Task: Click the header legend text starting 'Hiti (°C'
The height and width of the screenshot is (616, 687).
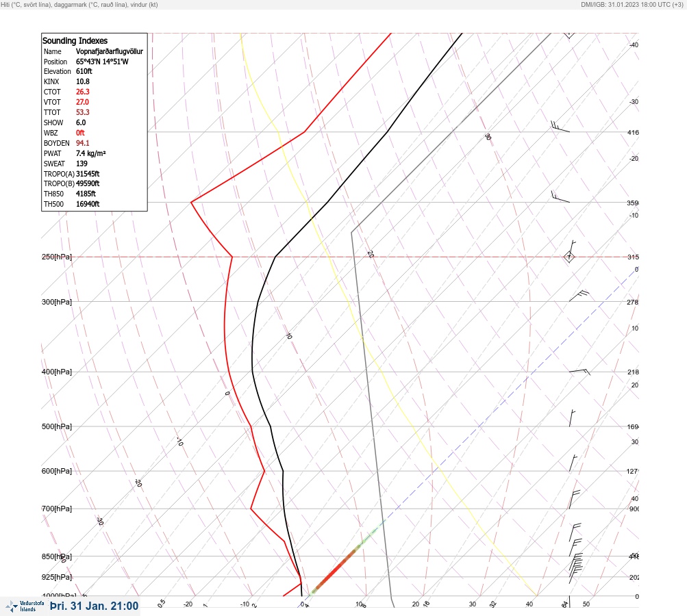Action: click(79, 4)
